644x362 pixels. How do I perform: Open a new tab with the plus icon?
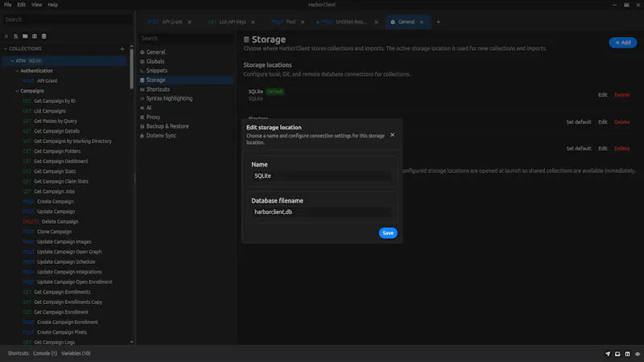(438, 22)
